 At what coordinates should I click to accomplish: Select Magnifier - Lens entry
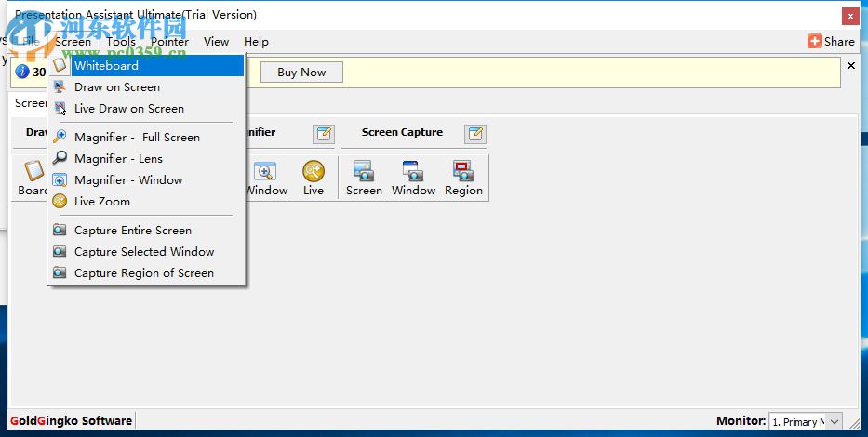point(147,159)
